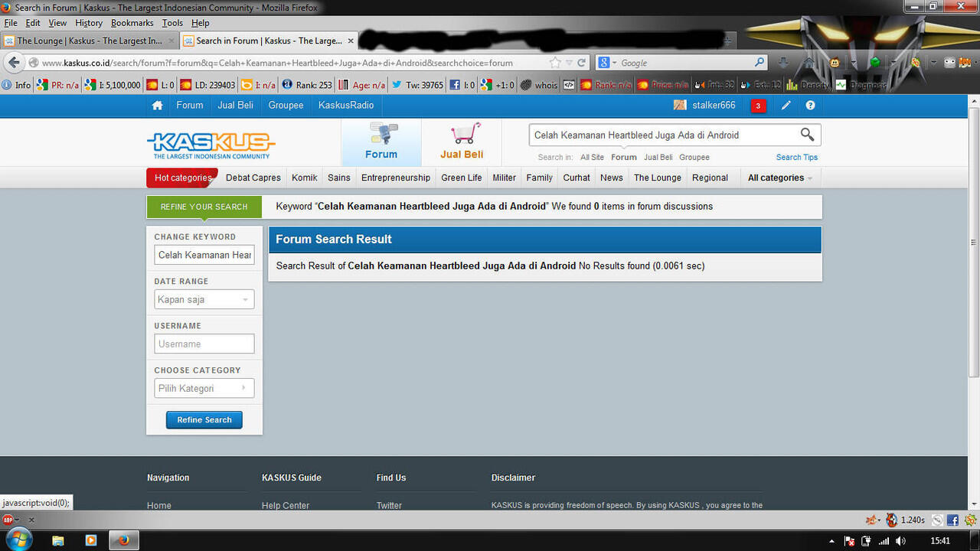Click the volume tray icon
This screenshot has height=551, width=980.
pos(901,541)
